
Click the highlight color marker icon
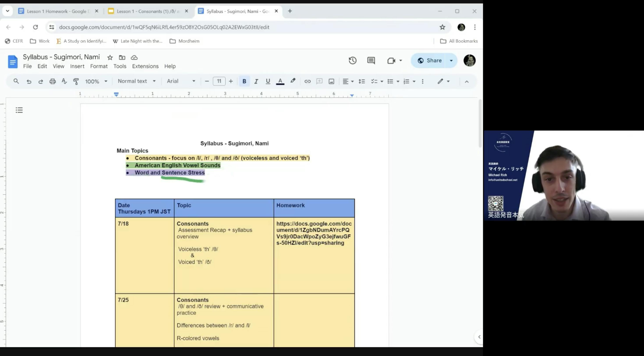[293, 81]
